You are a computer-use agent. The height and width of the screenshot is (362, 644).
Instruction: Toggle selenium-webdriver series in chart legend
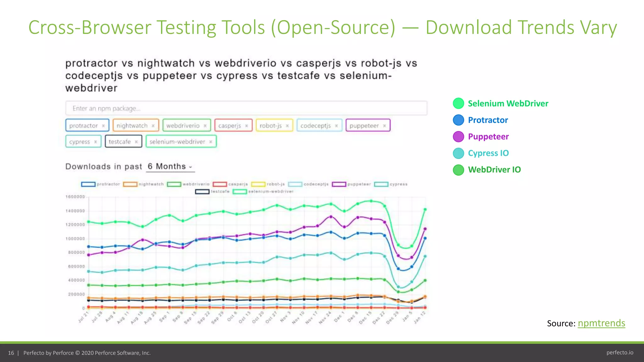tap(263, 191)
